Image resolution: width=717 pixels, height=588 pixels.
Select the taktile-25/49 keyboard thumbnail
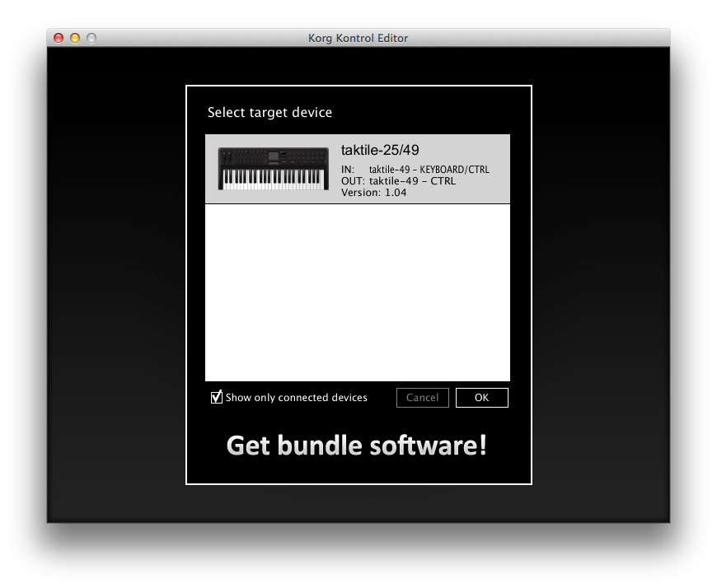click(274, 168)
